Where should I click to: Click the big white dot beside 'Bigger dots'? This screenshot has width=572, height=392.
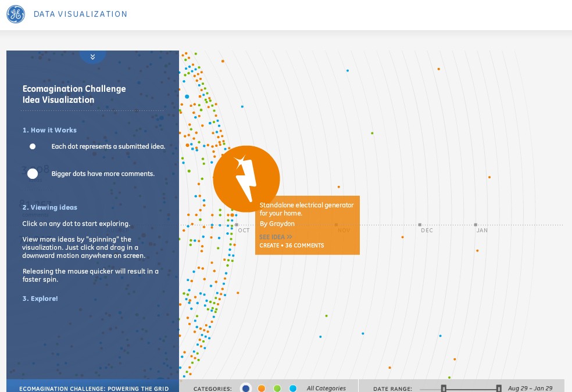tap(33, 174)
